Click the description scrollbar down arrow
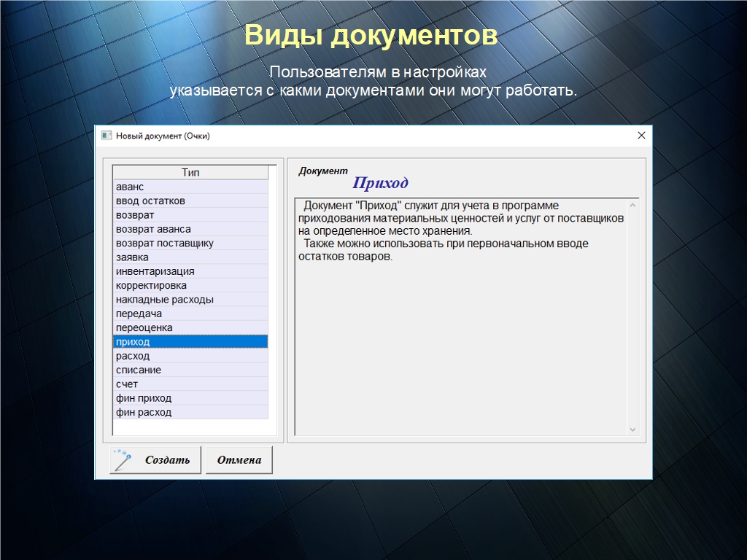The width and height of the screenshot is (747, 560). click(x=632, y=429)
